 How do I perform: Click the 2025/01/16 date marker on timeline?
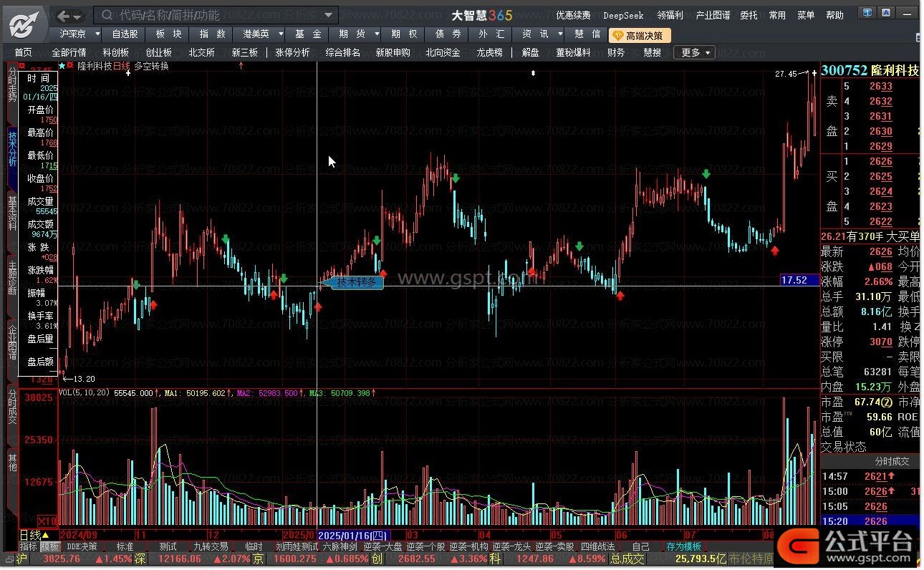[353, 535]
